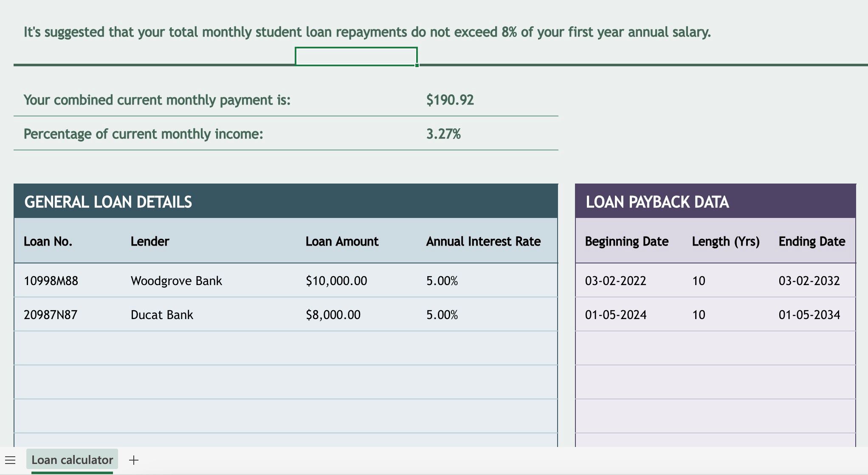Click the add new sheet plus icon
Screen dimensions: 868x475
point(134,460)
